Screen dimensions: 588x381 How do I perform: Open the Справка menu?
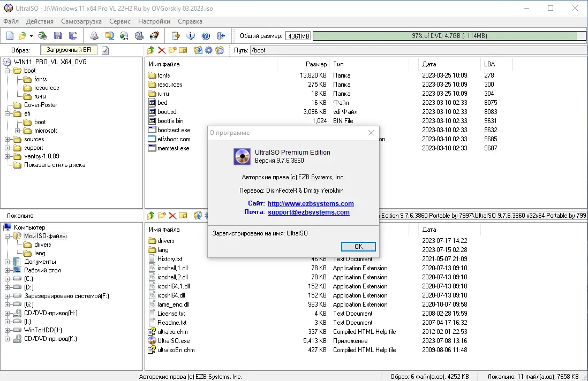pos(190,21)
